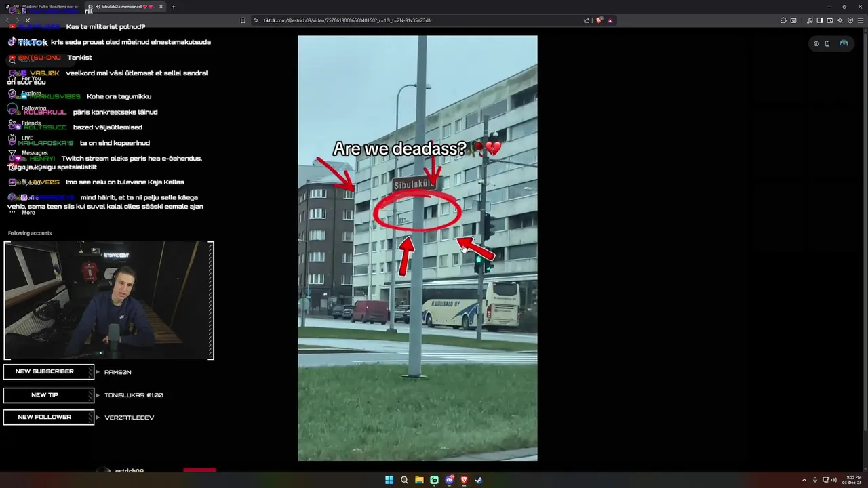Open a new tab with the plus button
The image size is (868, 488).
coord(174,7)
